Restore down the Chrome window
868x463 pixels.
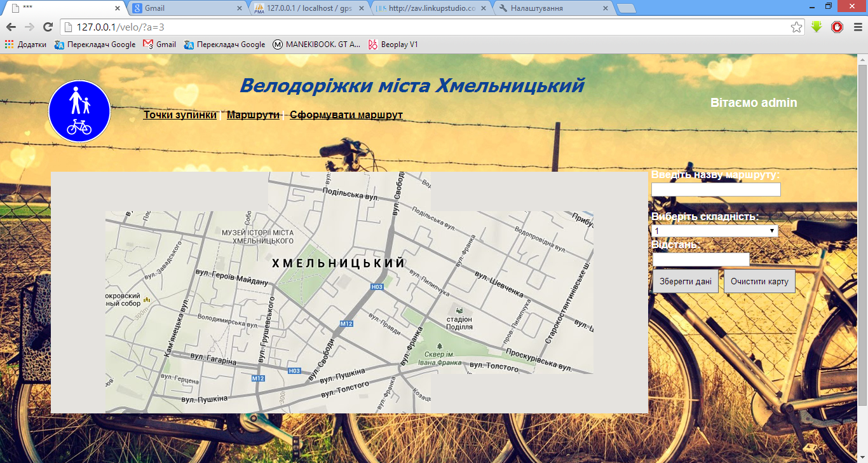[x=829, y=5]
